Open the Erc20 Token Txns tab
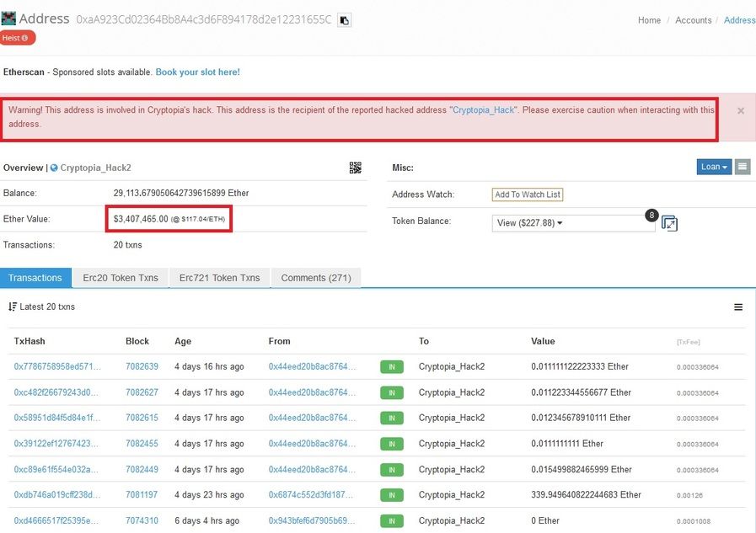Screen dimensions: 756x533 point(121,278)
